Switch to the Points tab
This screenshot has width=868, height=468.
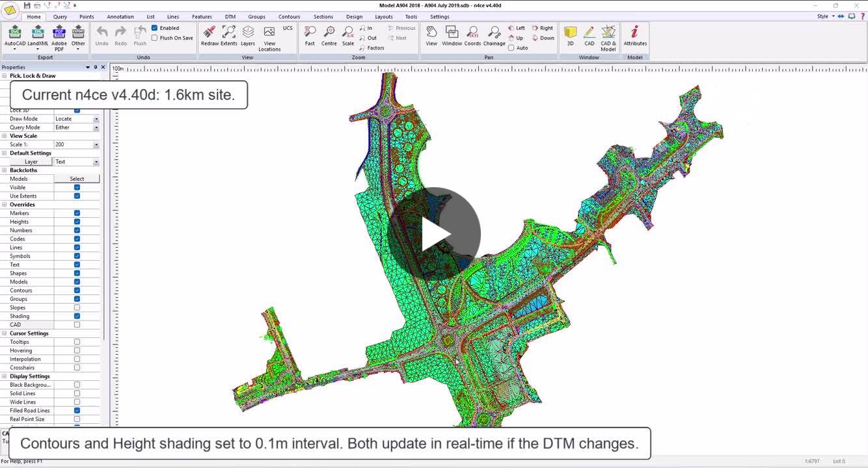pos(87,17)
